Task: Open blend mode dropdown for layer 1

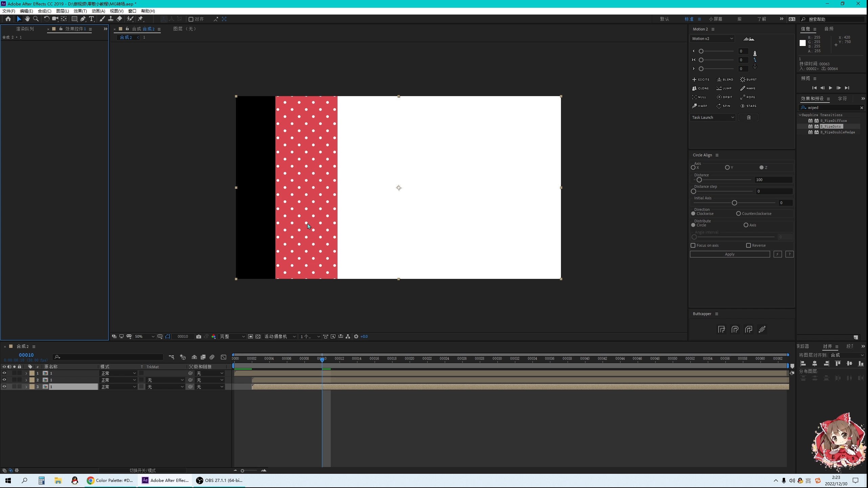Action: [x=118, y=373]
